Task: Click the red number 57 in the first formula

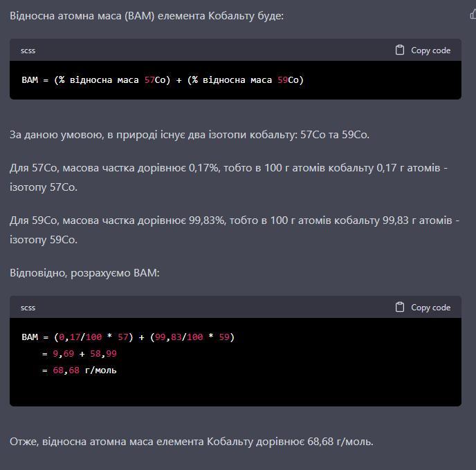Action: coord(149,79)
